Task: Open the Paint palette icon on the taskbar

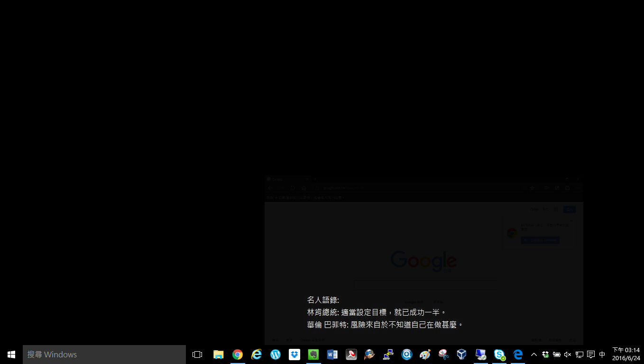Action: tap(425, 355)
